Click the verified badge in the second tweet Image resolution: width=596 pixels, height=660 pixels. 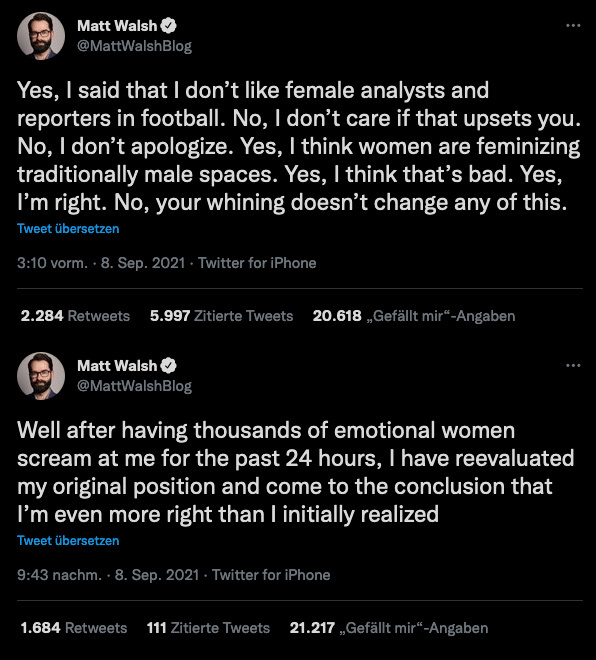pyautogui.click(x=168, y=366)
